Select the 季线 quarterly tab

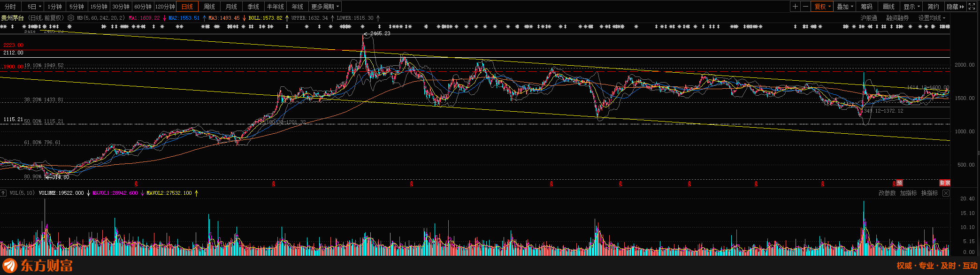tap(253, 7)
